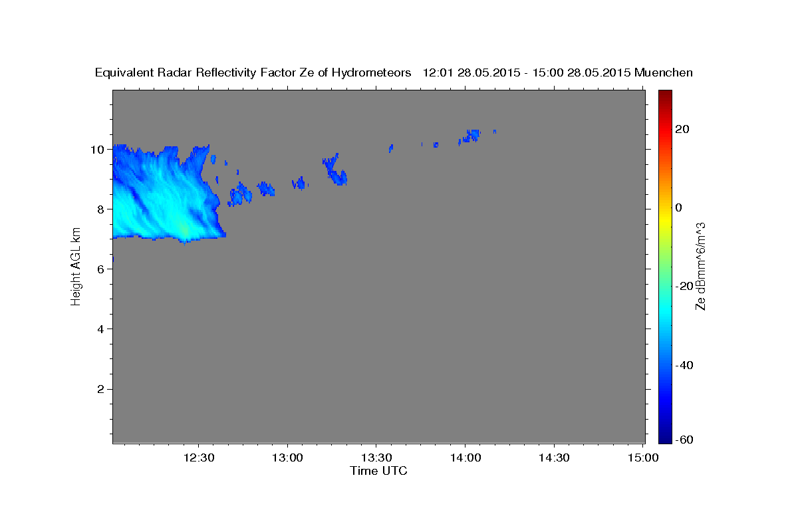This screenshot has height=532, width=798.
Task: Click the 'Ze dBmm^6/m^3' colorbar label
Action: [700, 266]
